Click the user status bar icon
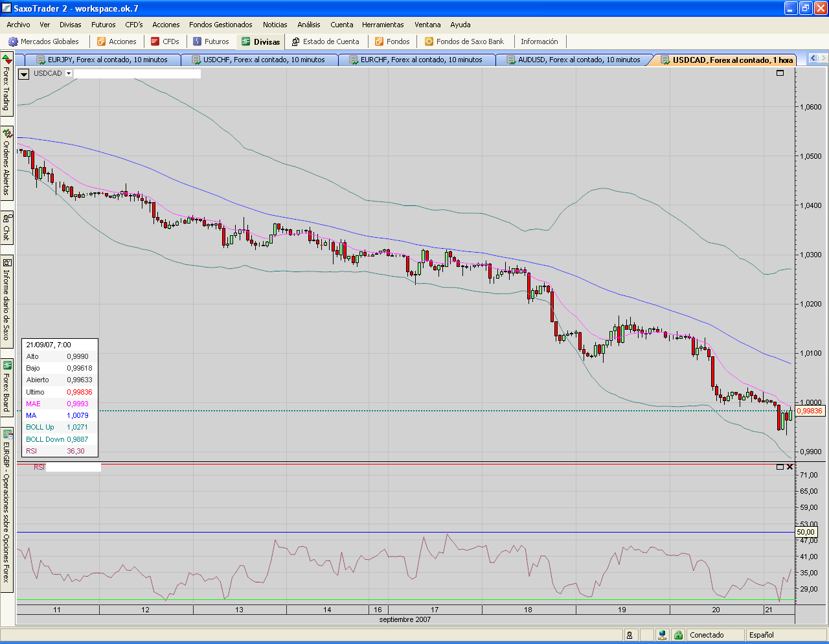Image resolution: width=829 pixels, height=644 pixels. [x=630, y=635]
